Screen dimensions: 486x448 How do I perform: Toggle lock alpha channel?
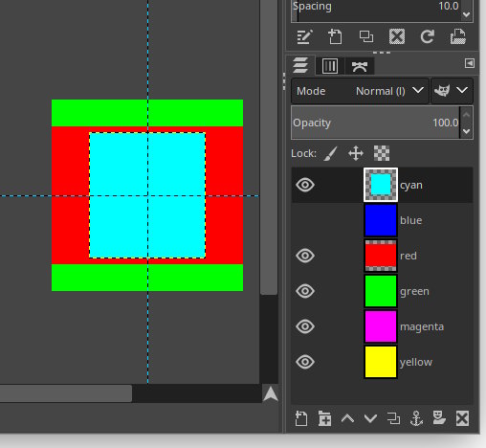click(x=382, y=153)
